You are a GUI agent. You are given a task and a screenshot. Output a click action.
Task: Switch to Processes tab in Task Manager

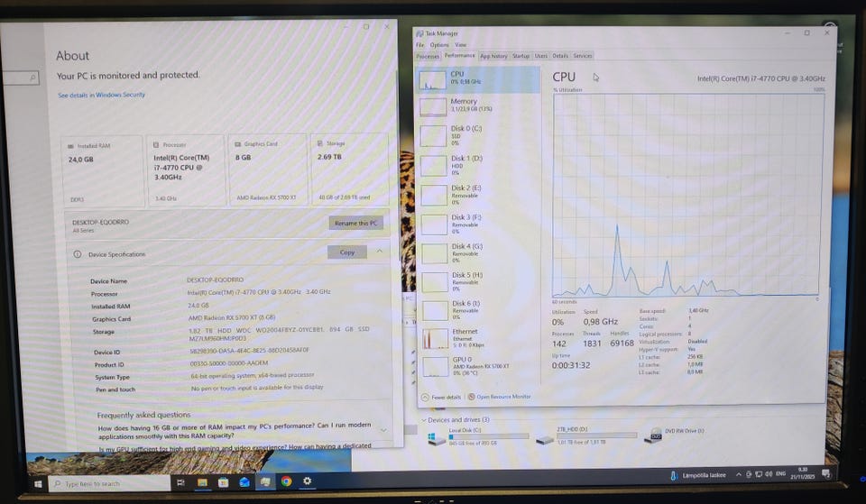(x=428, y=56)
